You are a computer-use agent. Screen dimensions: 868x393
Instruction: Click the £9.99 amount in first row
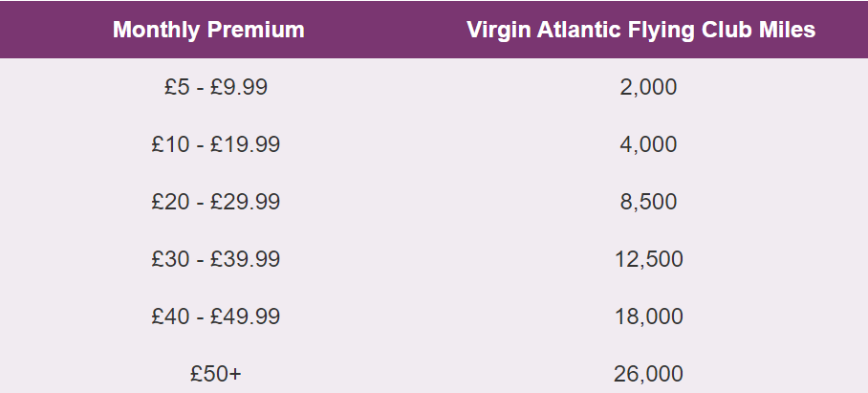(239, 87)
